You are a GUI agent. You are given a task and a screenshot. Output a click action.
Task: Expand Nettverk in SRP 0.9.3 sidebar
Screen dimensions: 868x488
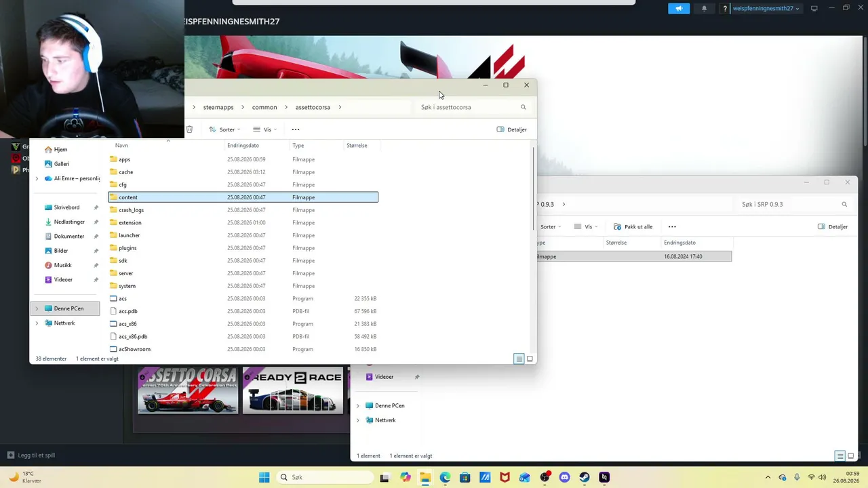click(x=357, y=420)
